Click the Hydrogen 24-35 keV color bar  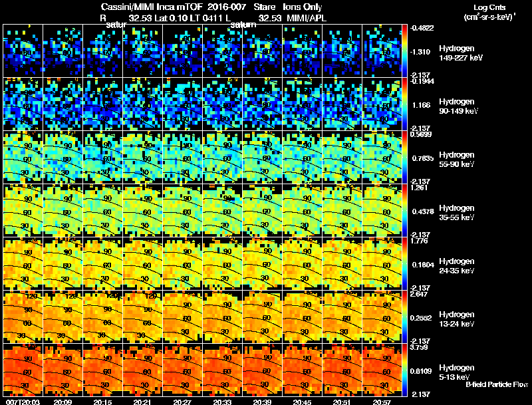click(x=404, y=263)
